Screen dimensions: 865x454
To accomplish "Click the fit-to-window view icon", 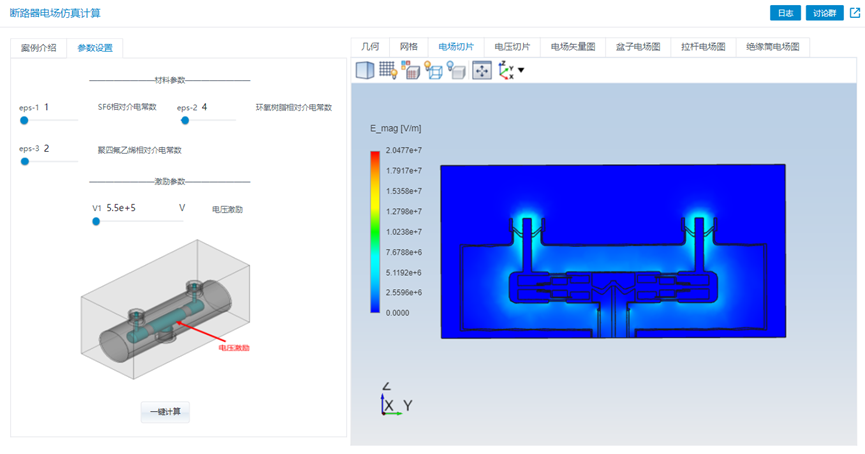I will (482, 70).
